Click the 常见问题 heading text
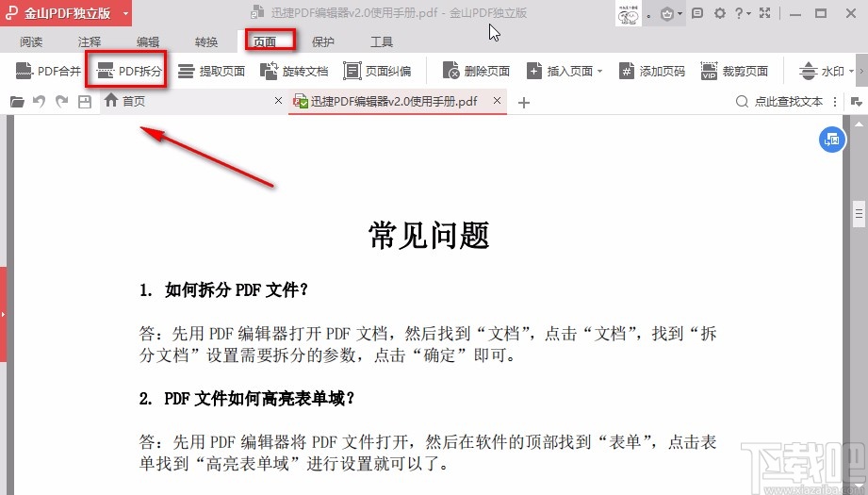The width and height of the screenshot is (868, 495). [429, 235]
